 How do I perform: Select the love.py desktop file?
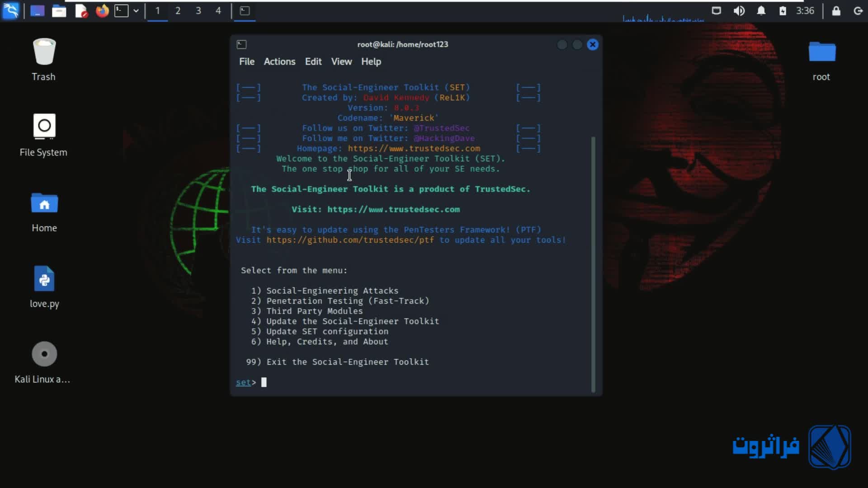click(x=44, y=279)
